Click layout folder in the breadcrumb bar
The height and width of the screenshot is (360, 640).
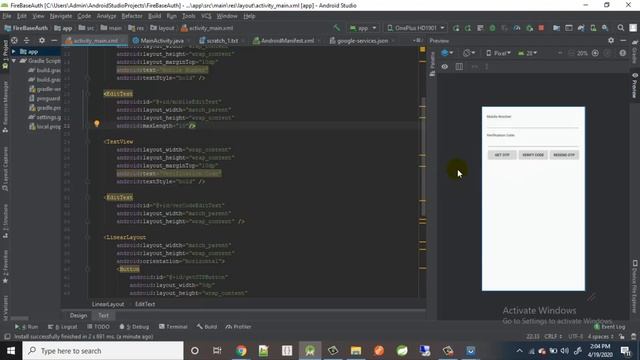(x=162, y=28)
